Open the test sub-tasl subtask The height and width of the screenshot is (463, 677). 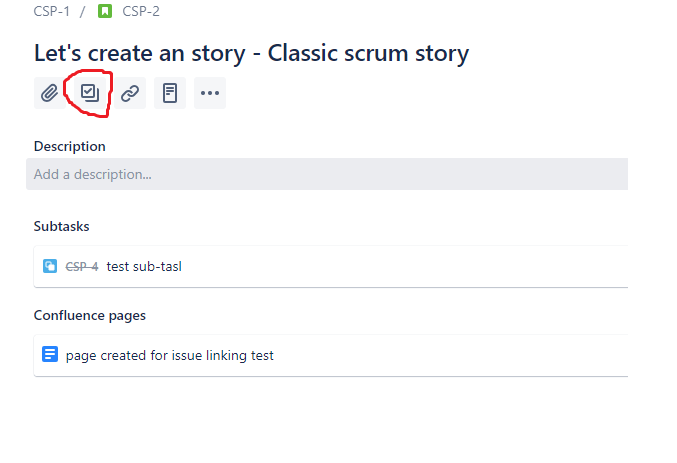pyautogui.click(x=144, y=266)
